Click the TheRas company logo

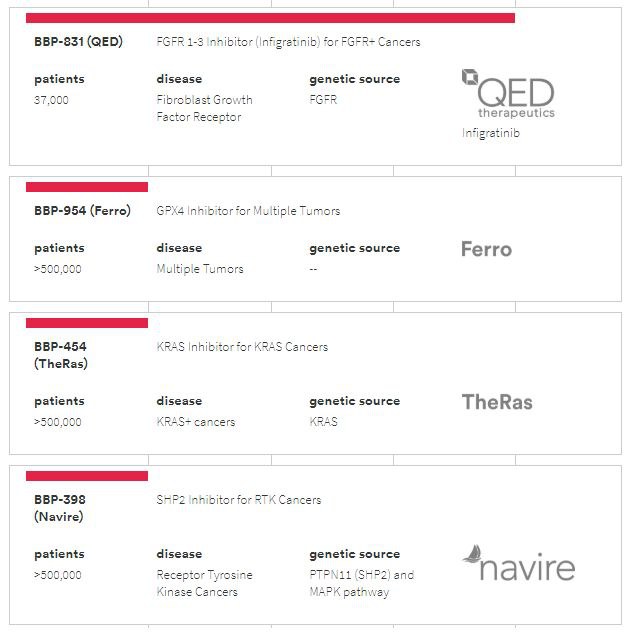[497, 402]
